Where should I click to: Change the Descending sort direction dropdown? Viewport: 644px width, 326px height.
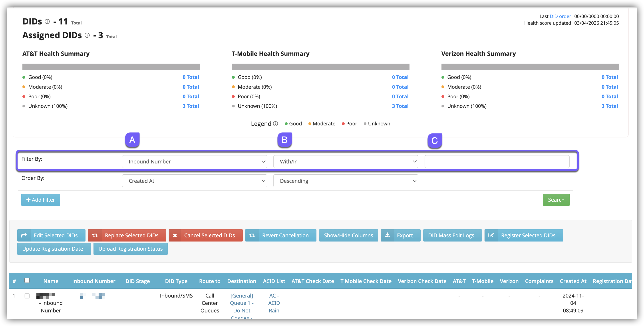[346, 181]
